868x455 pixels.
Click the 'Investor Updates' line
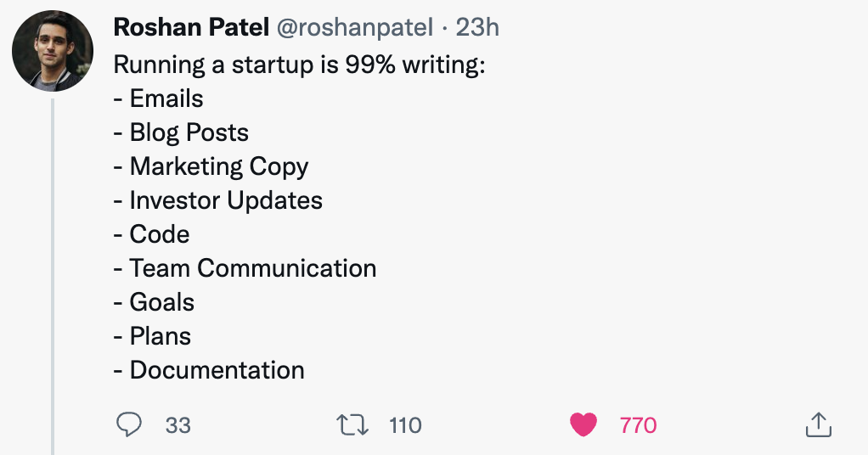(x=218, y=200)
